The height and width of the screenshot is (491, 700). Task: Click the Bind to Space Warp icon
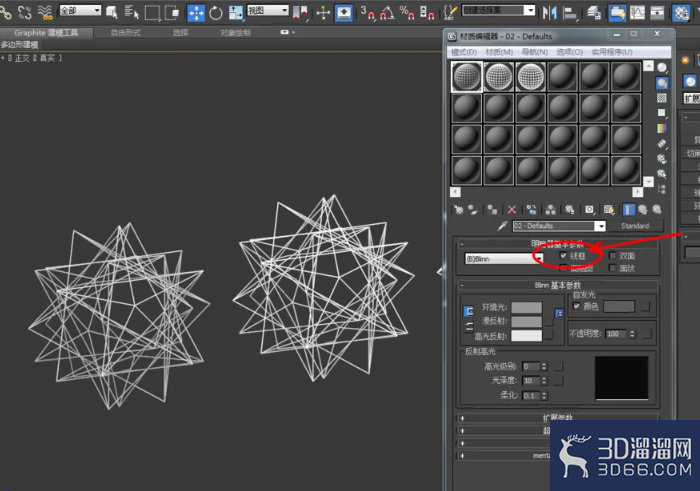tap(45, 12)
